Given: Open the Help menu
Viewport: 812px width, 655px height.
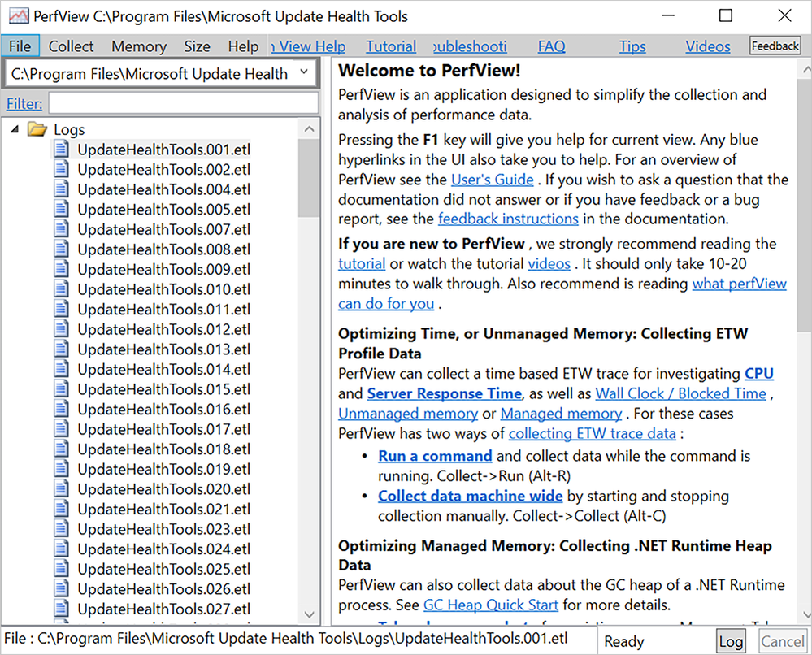Looking at the screenshot, I should [243, 46].
